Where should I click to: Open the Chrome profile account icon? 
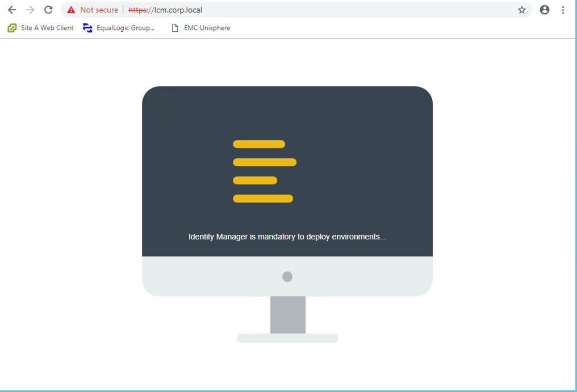(544, 10)
